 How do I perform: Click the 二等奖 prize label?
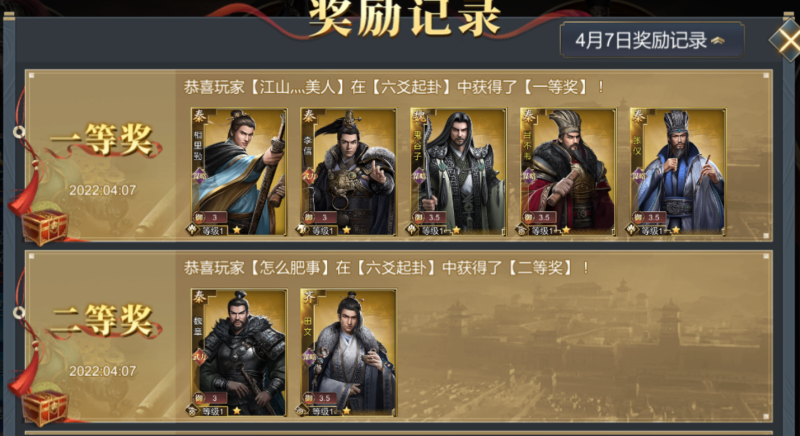point(102,321)
